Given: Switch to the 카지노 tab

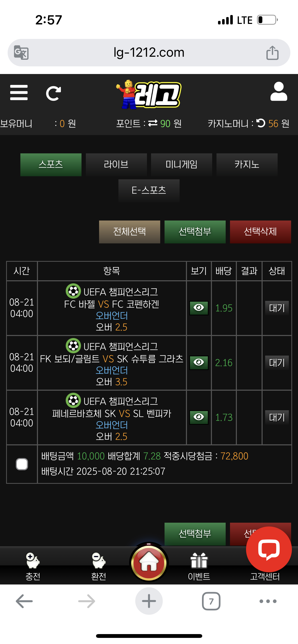Looking at the screenshot, I should [x=247, y=165].
